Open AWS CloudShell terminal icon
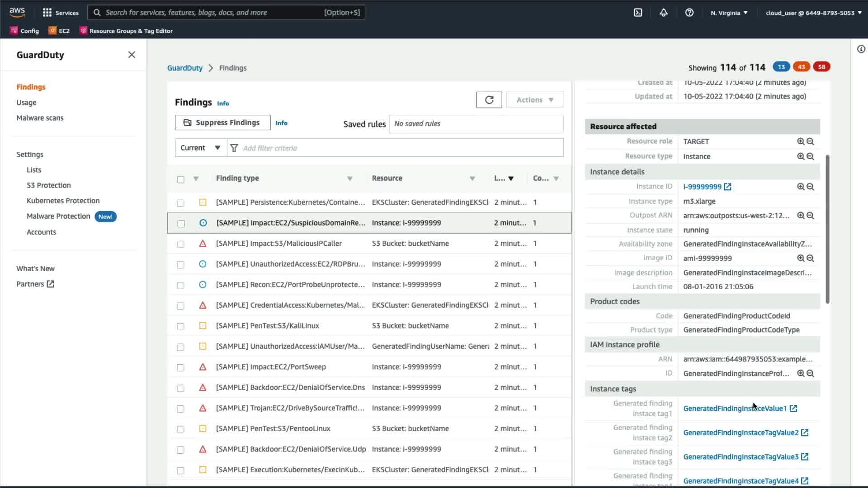Screen dimensions: 868x488 (x=638, y=13)
